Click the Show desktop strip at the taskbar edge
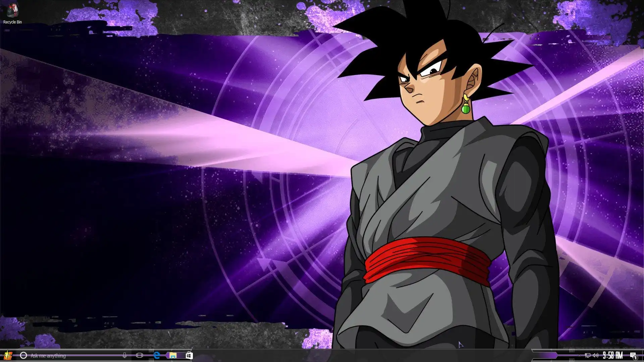 (x=643, y=355)
